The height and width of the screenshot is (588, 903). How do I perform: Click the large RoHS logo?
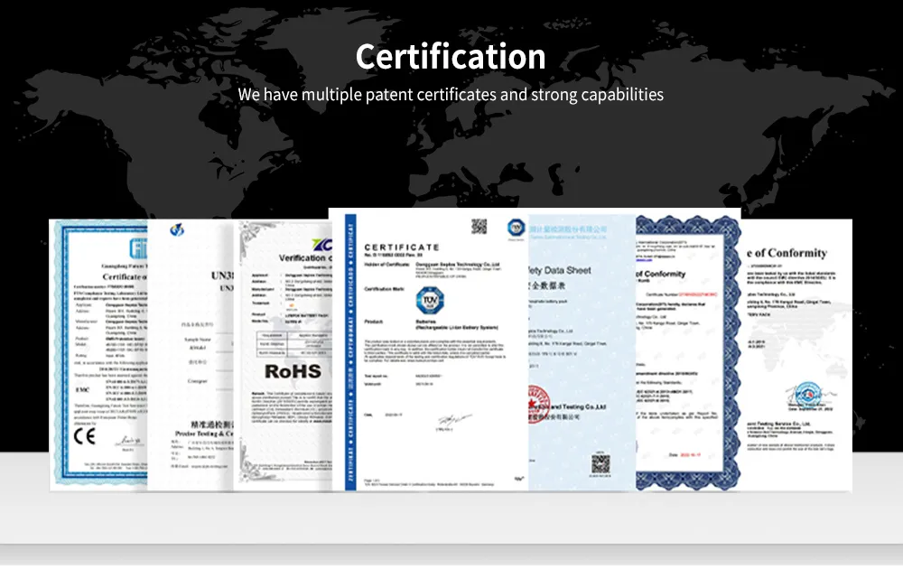click(293, 371)
